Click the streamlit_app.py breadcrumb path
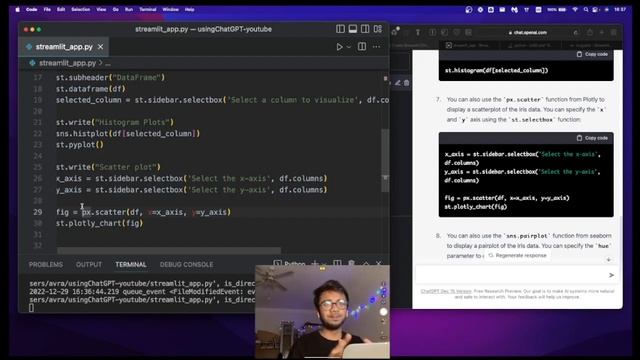Image resolution: width=640 pixels, height=360 pixels. click(67, 63)
